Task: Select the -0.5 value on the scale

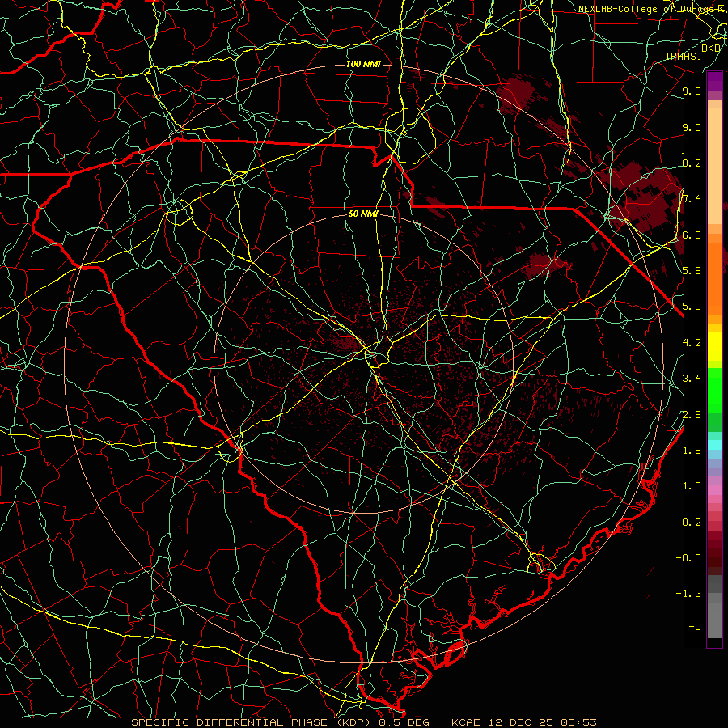Action: tap(688, 558)
